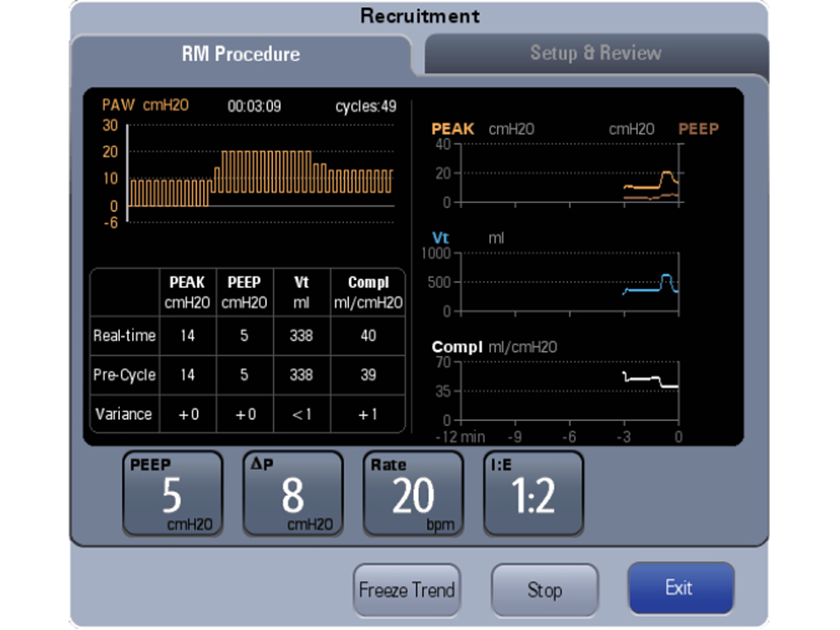Select the Compl ml/cmH2O column header
This screenshot has width=840, height=630.
pyautogui.click(x=368, y=291)
